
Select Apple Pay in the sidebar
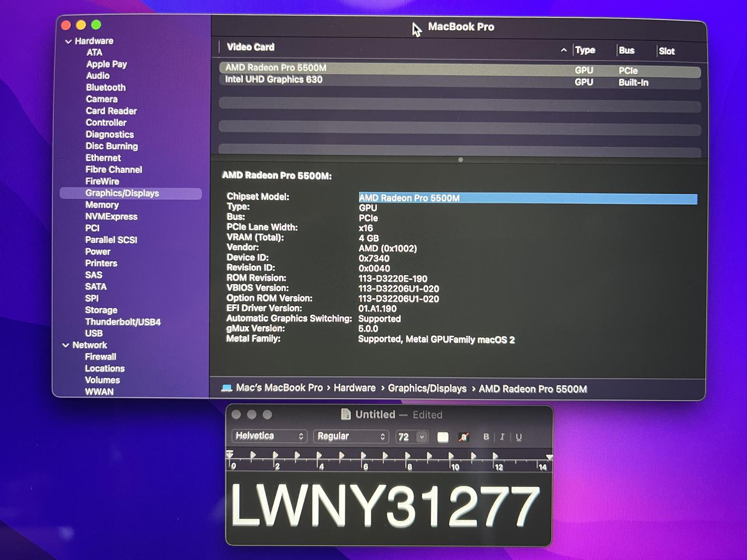point(106,64)
